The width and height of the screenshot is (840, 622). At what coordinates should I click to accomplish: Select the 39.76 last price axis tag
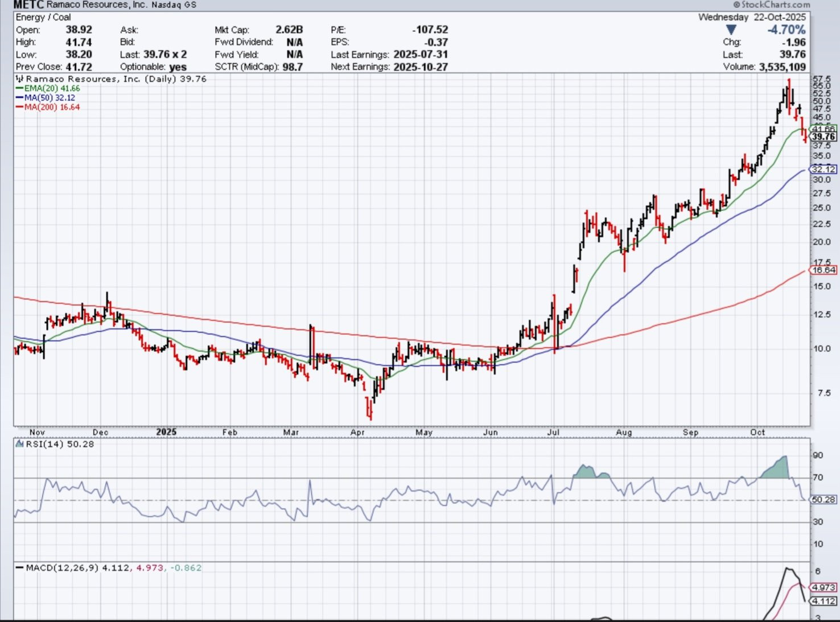[x=823, y=137]
